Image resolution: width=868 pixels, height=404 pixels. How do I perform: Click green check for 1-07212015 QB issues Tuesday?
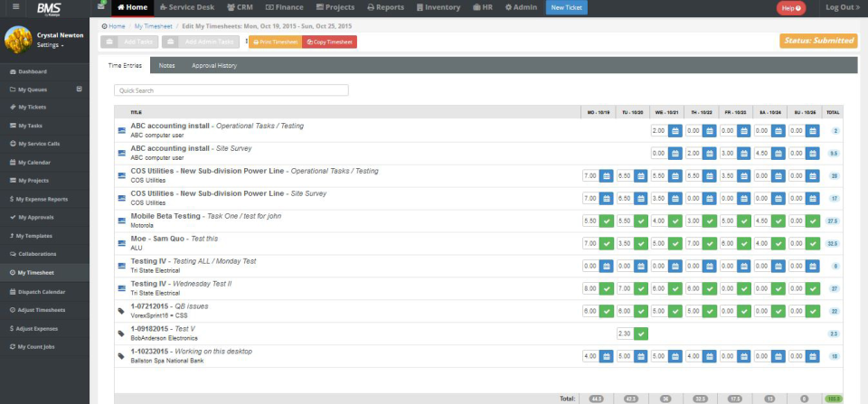(640, 311)
